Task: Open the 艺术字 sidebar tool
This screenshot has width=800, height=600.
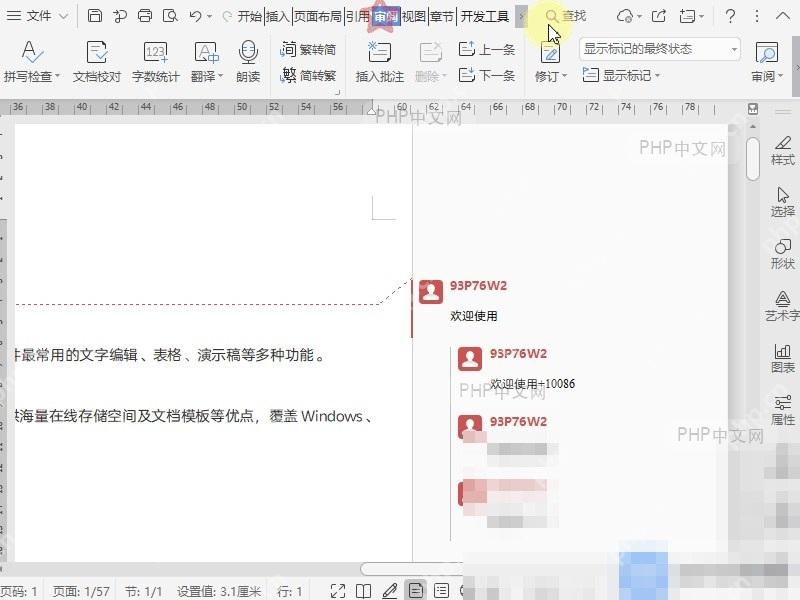Action: tap(783, 306)
